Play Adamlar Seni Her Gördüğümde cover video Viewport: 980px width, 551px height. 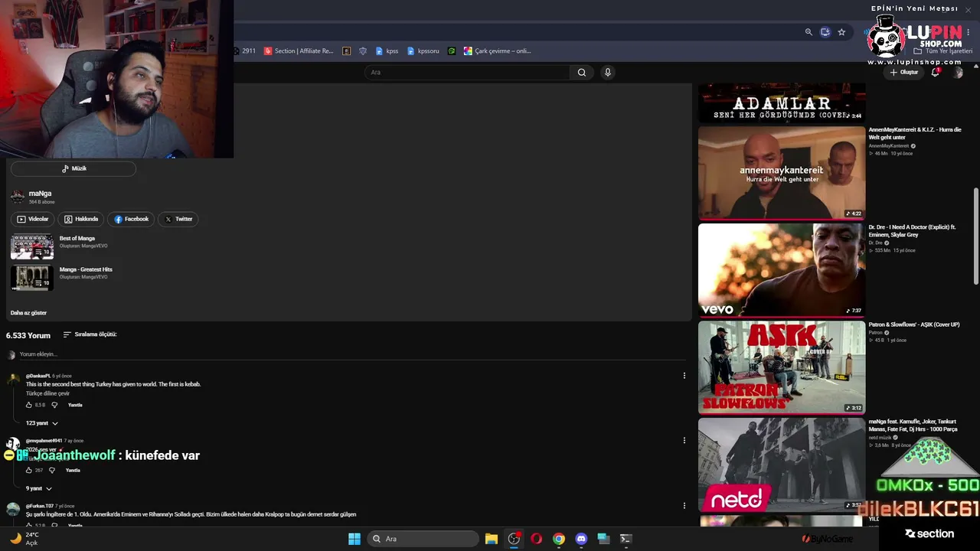tap(782, 103)
